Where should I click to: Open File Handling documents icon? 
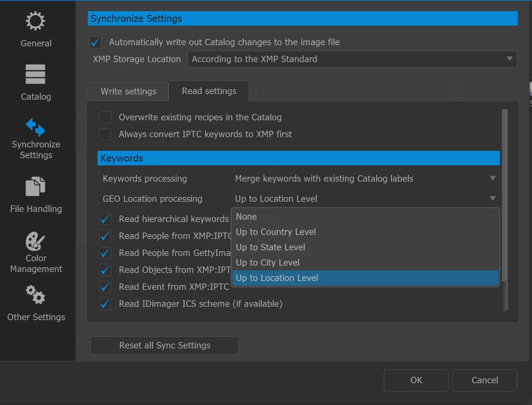point(35,186)
